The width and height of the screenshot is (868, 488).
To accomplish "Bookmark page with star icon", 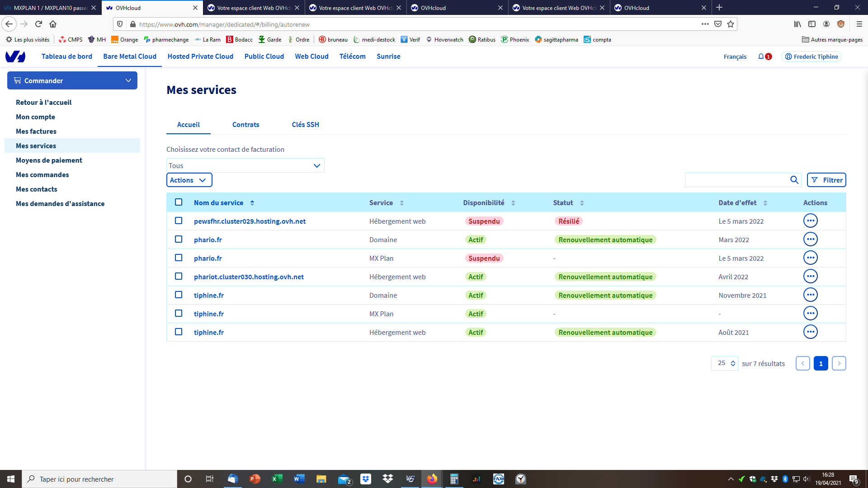I will coord(731,24).
